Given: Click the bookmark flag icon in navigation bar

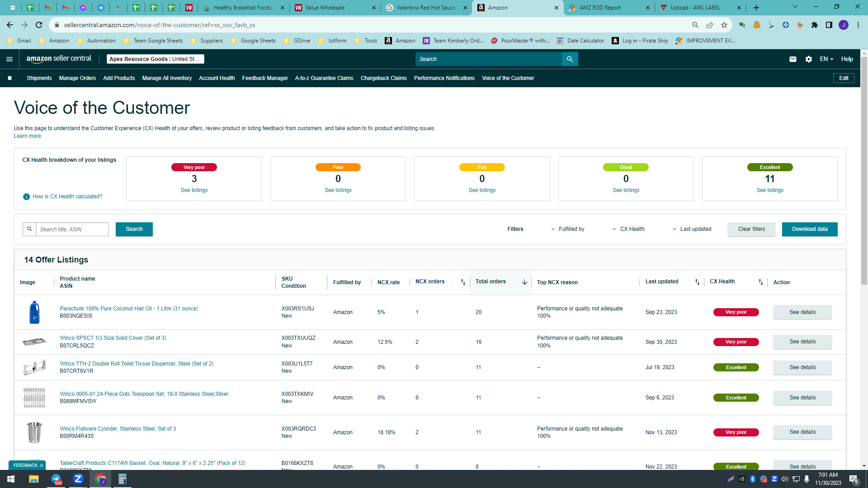Looking at the screenshot, I should click(x=10, y=78).
